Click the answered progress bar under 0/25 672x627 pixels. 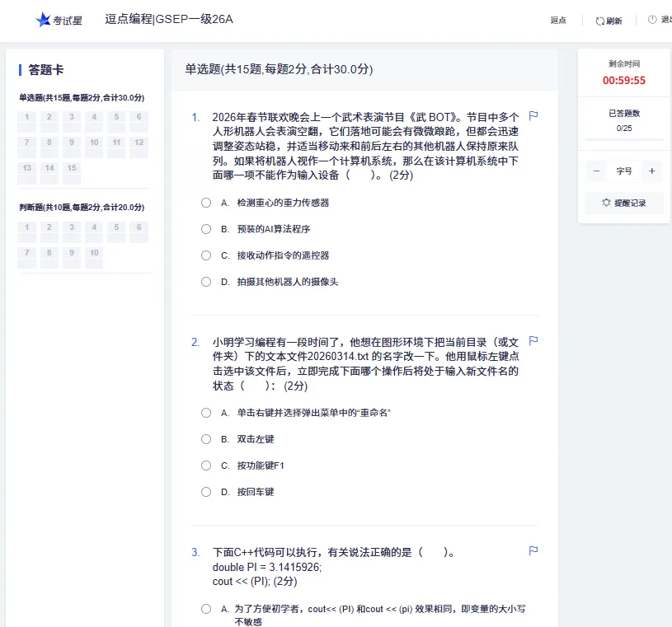pyautogui.click(x=624, y=139)
